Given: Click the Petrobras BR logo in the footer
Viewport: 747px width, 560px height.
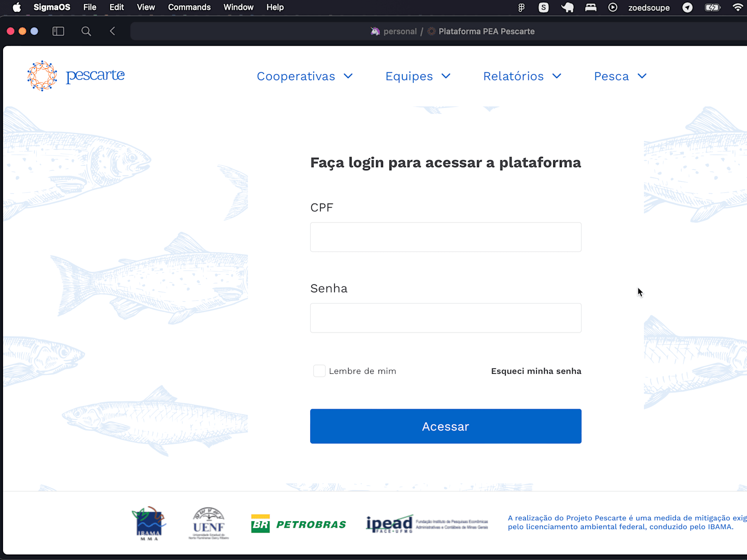Looking at the screenshot, I should pyautogui.click(x=298, y=524).
